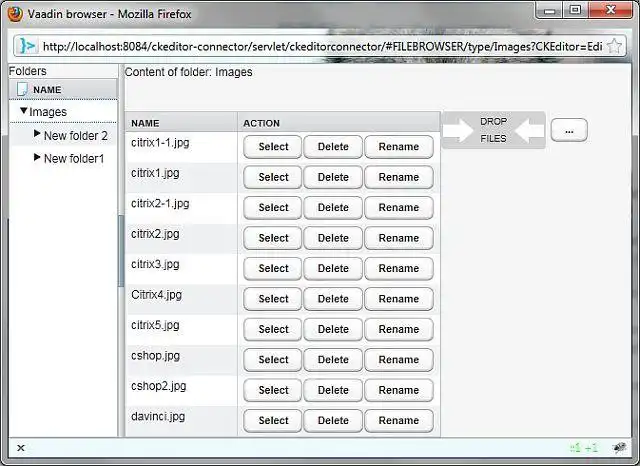Rename citrix2-1.jpg file
Image resolution: width=640 pixels, height=466 pixels.
[x=399, y=208]
